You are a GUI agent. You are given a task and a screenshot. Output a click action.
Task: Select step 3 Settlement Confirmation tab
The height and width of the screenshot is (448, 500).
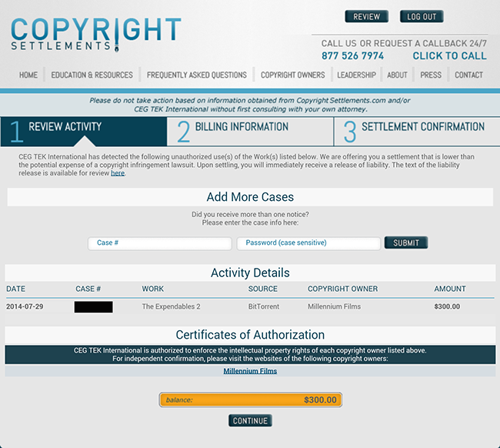(x=417, y=132)
